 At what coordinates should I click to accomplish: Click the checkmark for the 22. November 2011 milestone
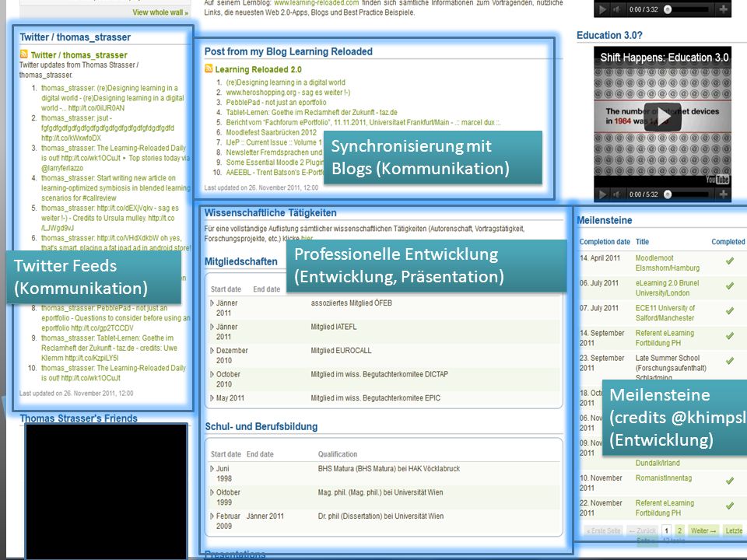click(729, 506)
